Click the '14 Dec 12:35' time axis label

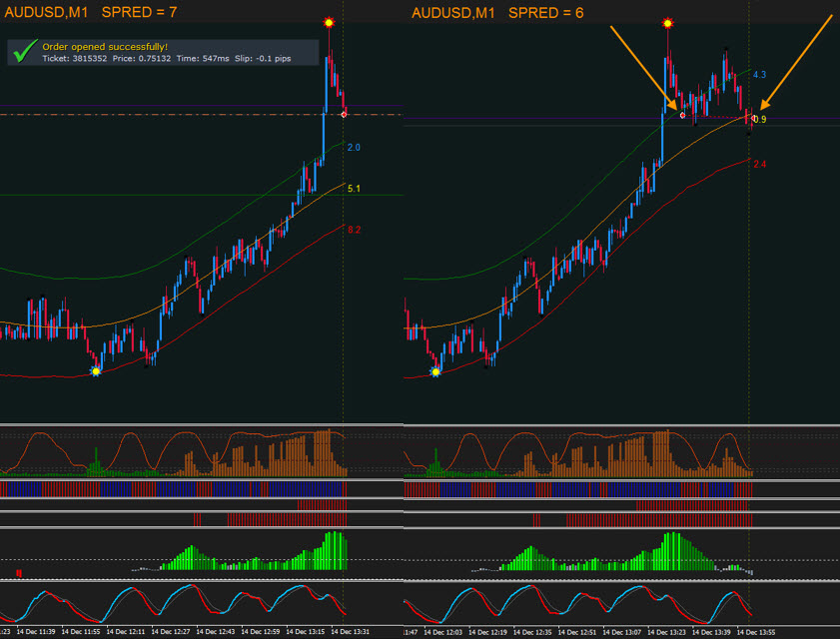coord(533,632)
